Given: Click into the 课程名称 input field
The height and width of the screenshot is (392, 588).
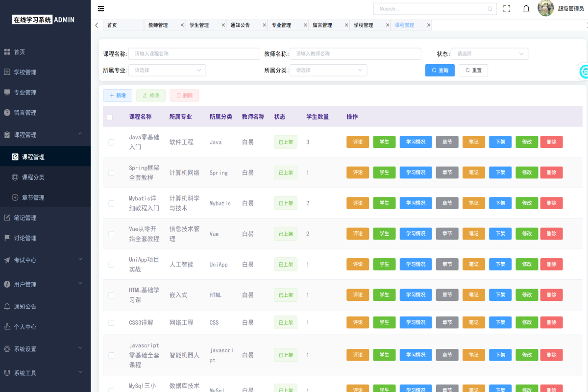Looking at the screenshot, I should (194, 54).
